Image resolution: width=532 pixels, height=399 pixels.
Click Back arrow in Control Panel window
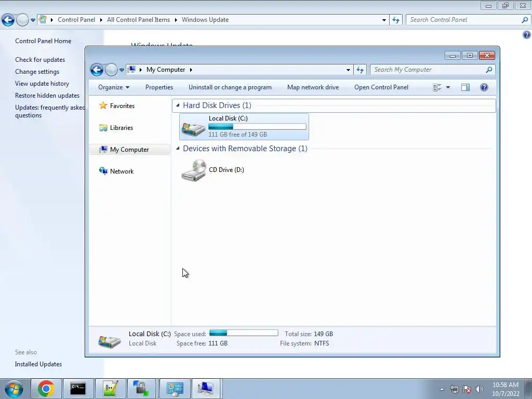(8, 20)
